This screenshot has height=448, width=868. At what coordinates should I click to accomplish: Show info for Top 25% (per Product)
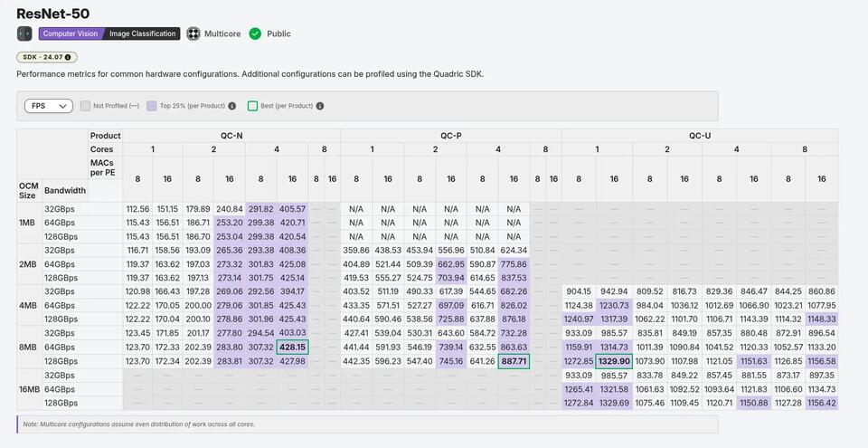(x=232, y=106)
